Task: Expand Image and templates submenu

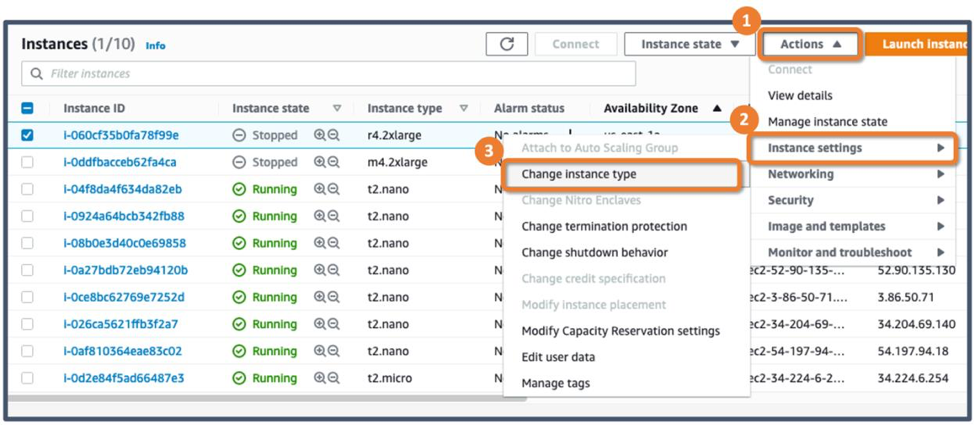Action: point(853,226)
